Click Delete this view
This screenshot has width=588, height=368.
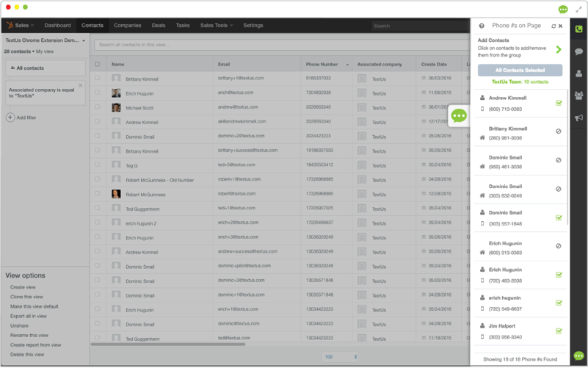[x=27, y=355]
